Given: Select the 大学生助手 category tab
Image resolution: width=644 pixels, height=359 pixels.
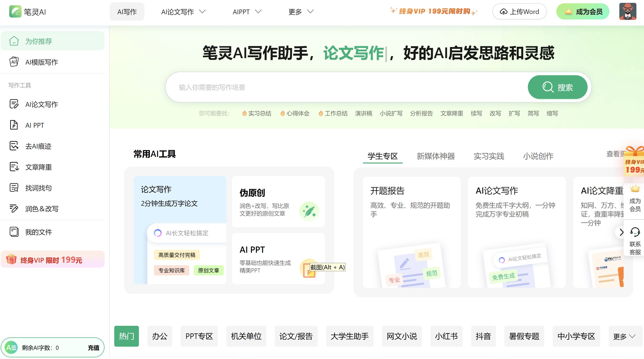Looking at the screenshot, I should (350, 336).
